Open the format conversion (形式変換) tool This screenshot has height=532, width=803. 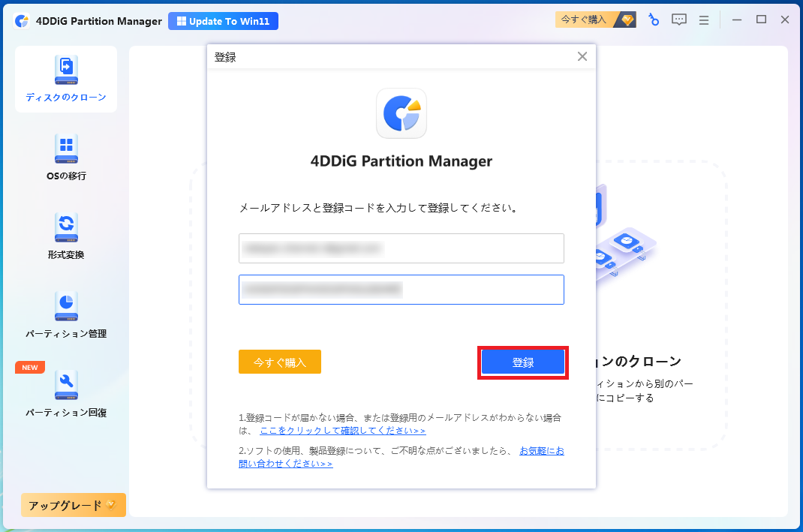[66, 236]
